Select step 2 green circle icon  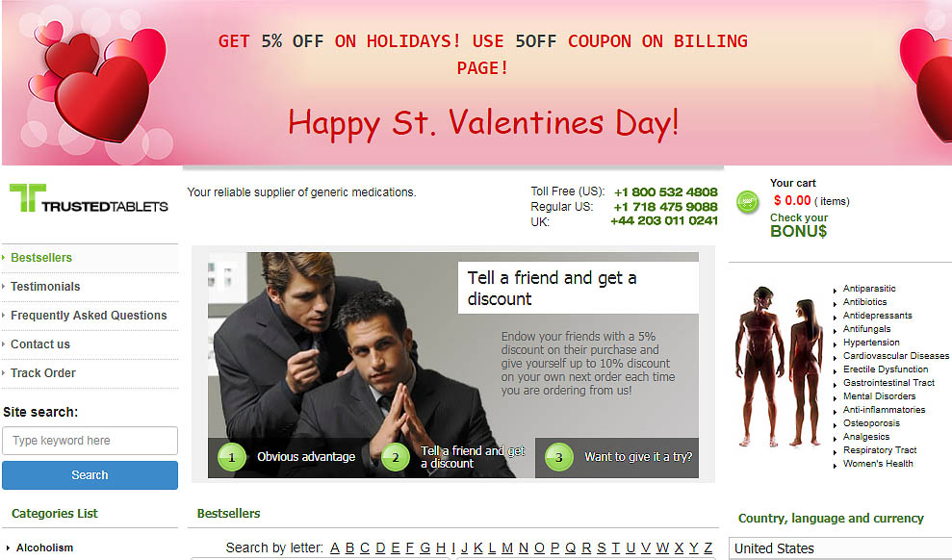pyautogui.click(x=396, y=457)
